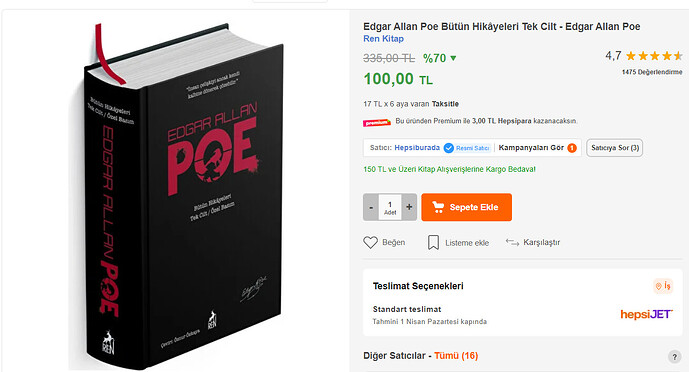689x372 pixels.
Task: Show all sellers via Tümü (16)
Action: (x=456, y=356)
